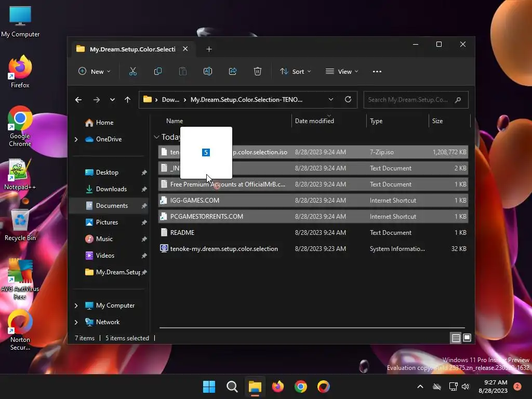This screenshot has width=532, height=399.
Task: Expand address bar history dropdown
Action: click(331, 99)
